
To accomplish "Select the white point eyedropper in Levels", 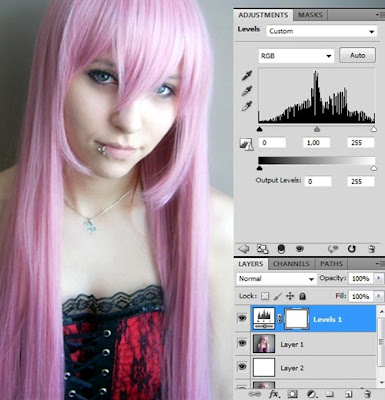I will (x=247, y=106).
